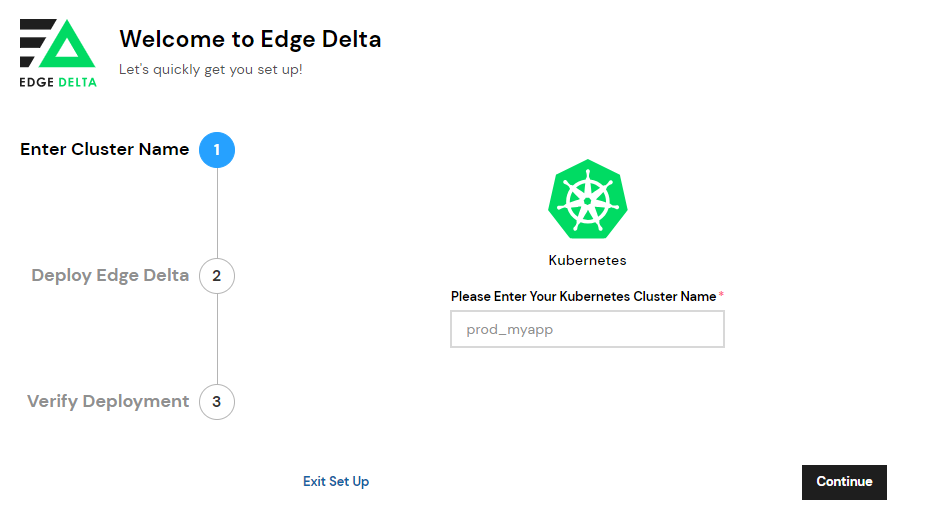Click the connector line between steps 2 and 3
931x507 pixels.
point(217,339)
